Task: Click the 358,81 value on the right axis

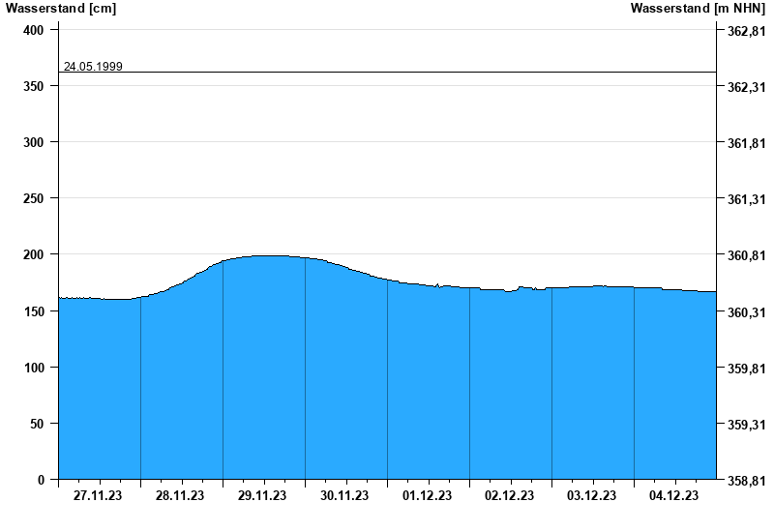Action: [x=744, y=481]
